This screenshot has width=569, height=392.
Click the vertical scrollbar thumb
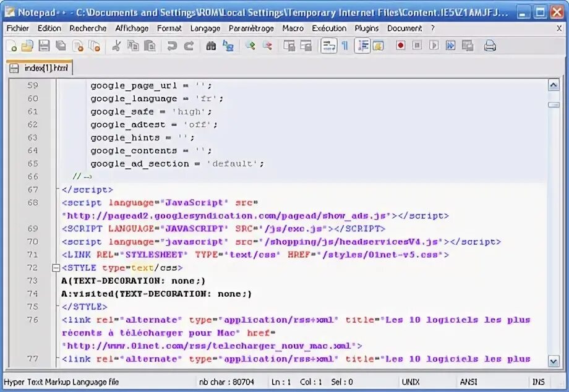(x=554, y=104)
